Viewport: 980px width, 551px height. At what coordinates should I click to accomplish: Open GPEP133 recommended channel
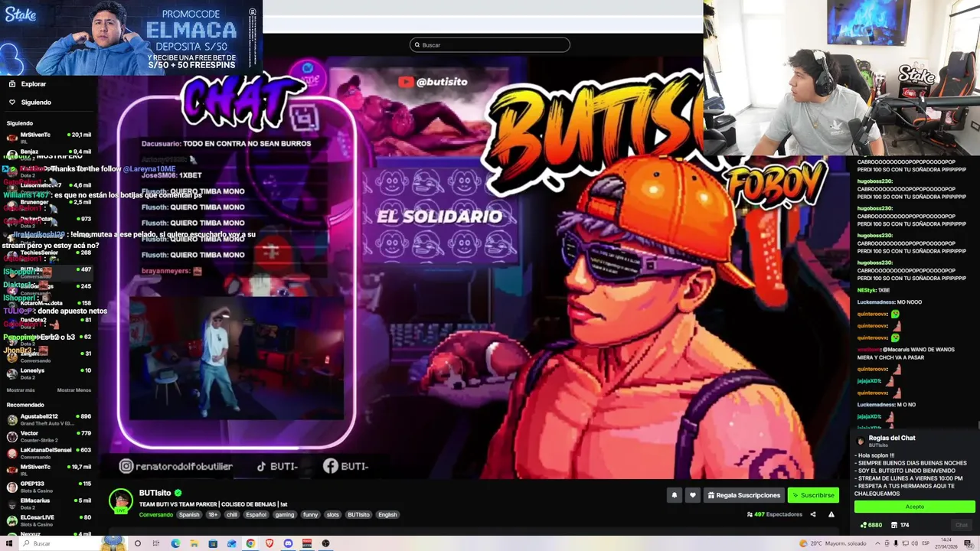pos(49,486)
